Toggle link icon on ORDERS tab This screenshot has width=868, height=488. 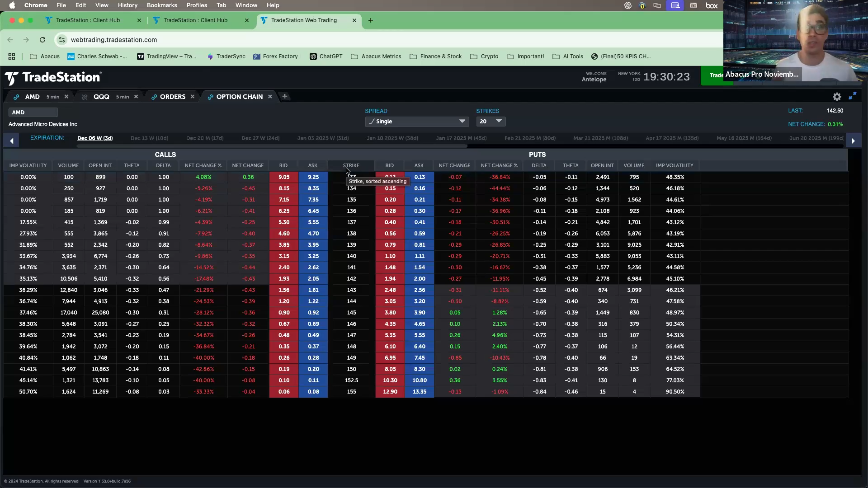pos(154,97)
